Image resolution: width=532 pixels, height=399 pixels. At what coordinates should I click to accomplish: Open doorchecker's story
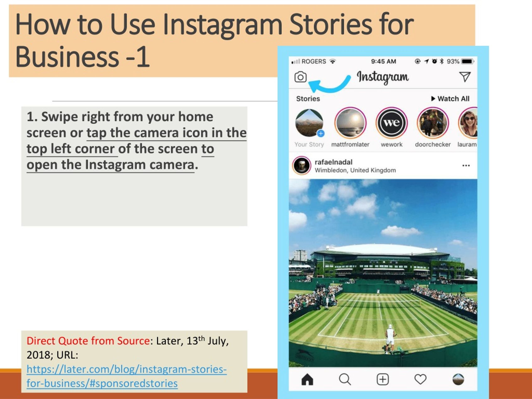pos(433,123)
